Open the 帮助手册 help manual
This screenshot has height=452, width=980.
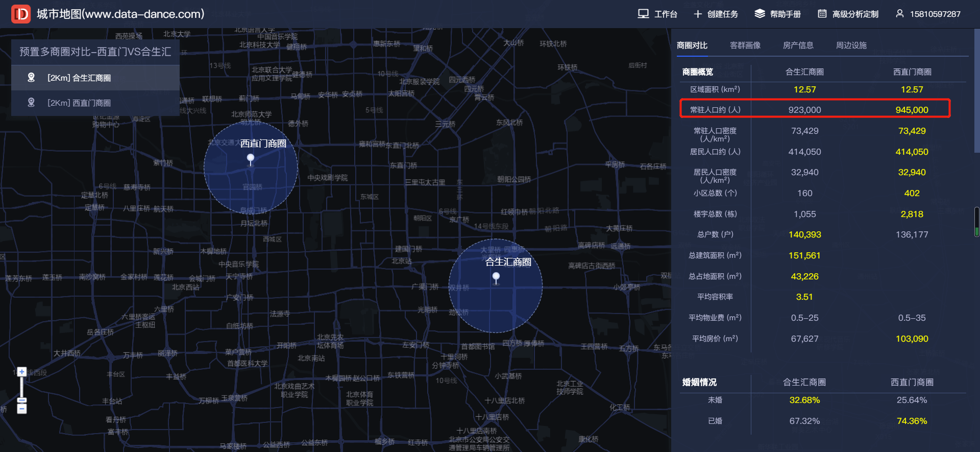[x=785, y=14]
